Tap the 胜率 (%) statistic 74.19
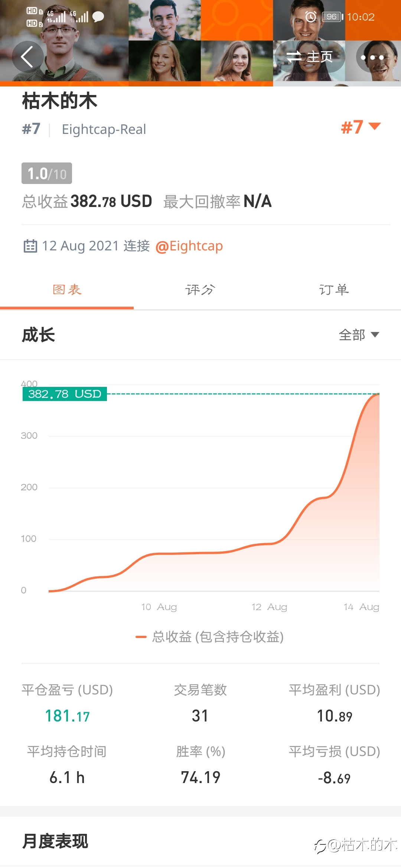The width and height of the screenshot is (401, 868). pos(200,777)
